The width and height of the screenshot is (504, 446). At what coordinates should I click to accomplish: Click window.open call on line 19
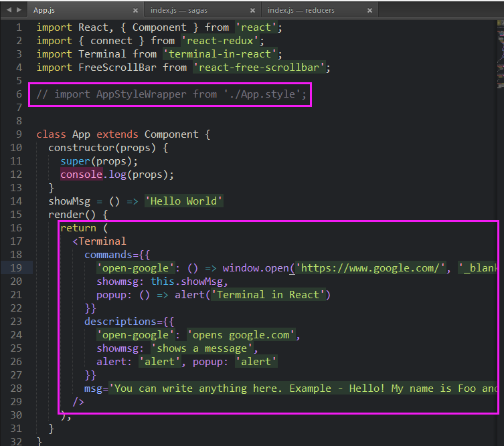click(256, 267)
